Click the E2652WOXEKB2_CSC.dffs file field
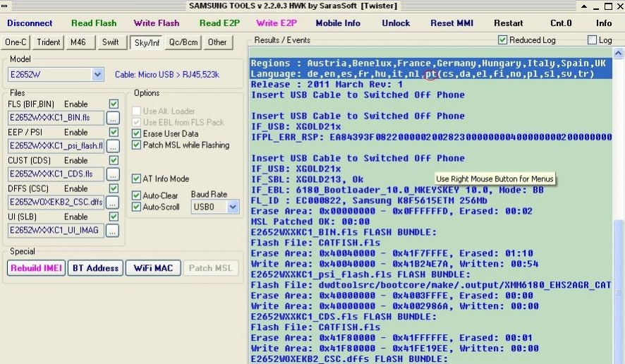 (56, 202)
